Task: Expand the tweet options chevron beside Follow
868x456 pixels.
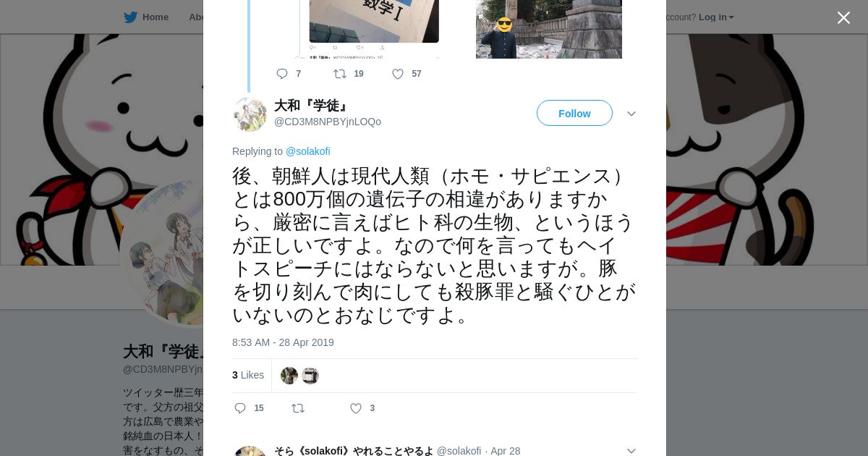Action: pyautogui.click(x=631, y=114)
